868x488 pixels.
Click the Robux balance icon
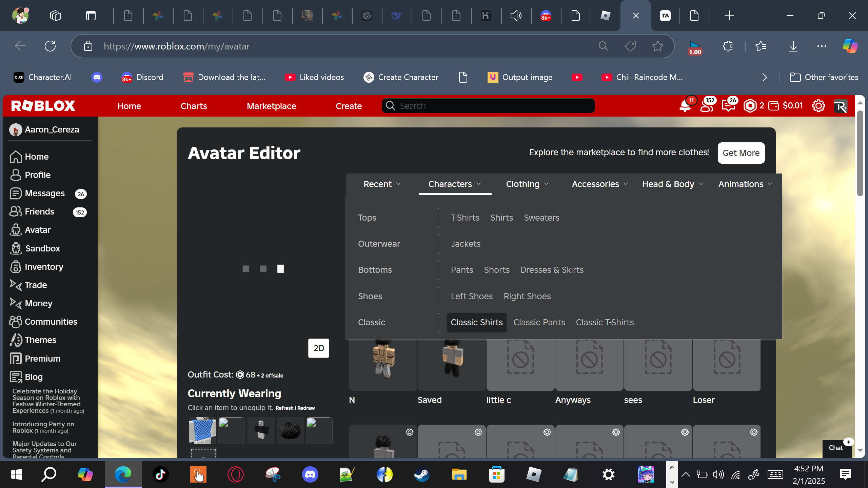(x=750, y=106)
